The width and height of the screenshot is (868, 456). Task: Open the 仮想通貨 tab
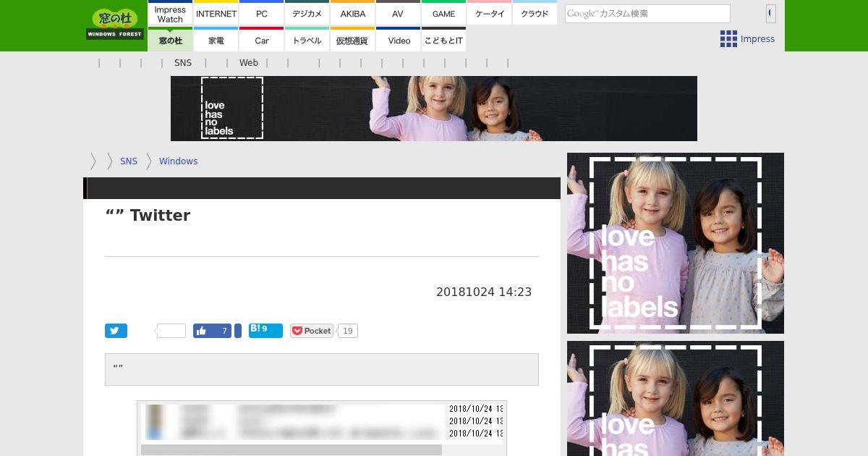click(x=353, y=40)
